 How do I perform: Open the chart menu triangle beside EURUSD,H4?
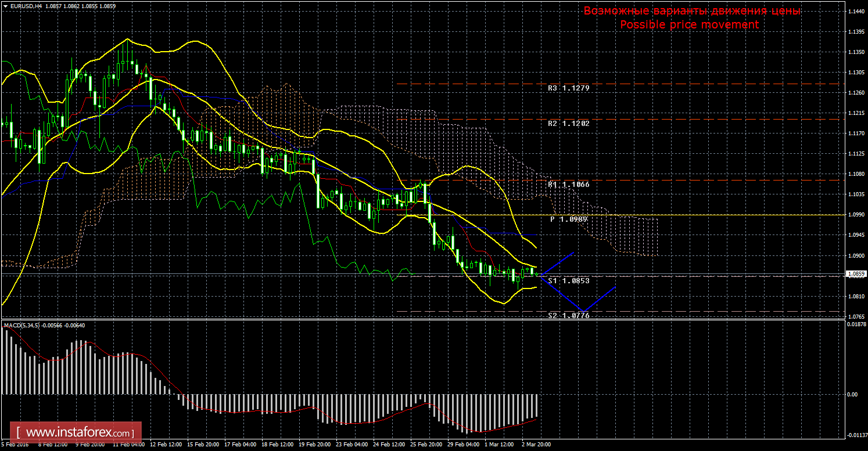[x=5, y=5]
